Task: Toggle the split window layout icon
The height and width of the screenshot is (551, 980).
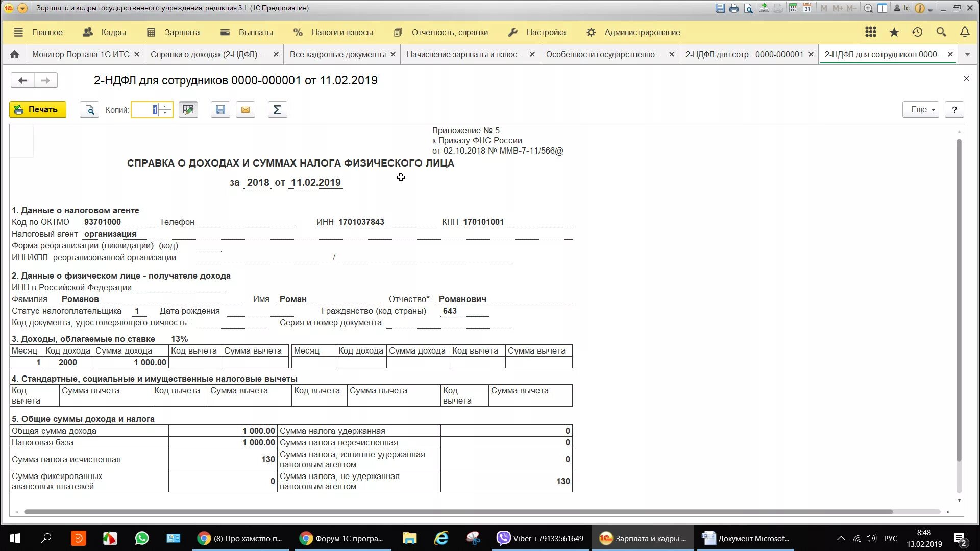Action: (x=882, y=8)
